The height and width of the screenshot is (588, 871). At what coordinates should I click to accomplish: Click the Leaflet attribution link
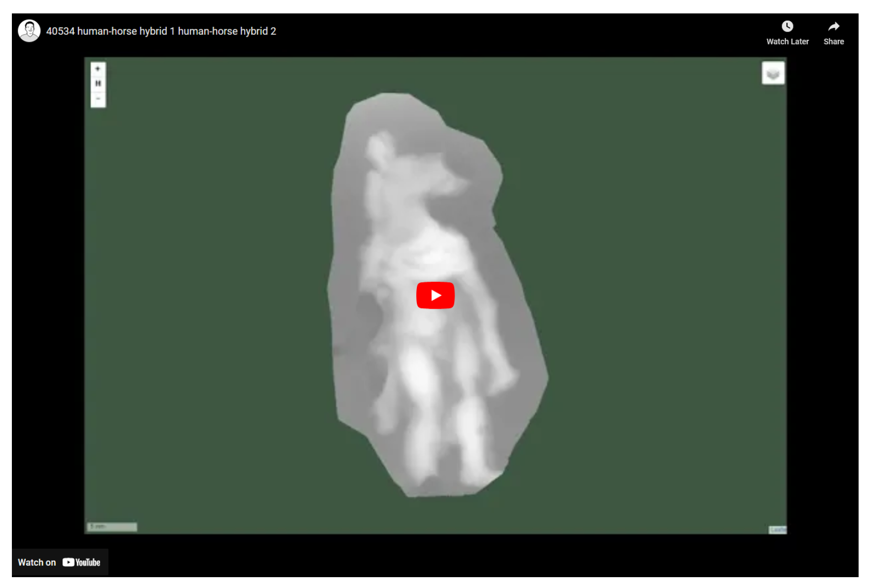coord(777,530)
